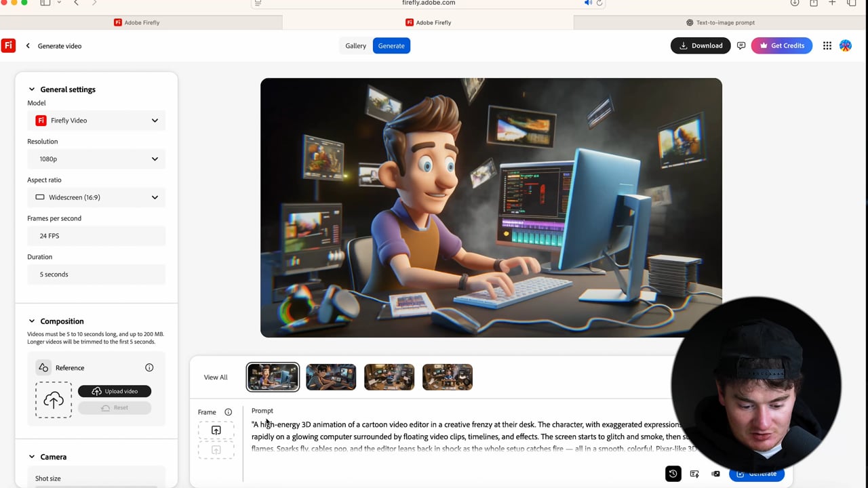This screenshot has height=488, width=868.
Task: Select the third generated video thumbnail
Action: coord(389,378)
